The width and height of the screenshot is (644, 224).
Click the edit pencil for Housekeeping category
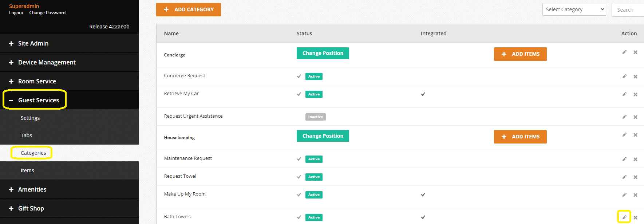[x=624, y=135]
